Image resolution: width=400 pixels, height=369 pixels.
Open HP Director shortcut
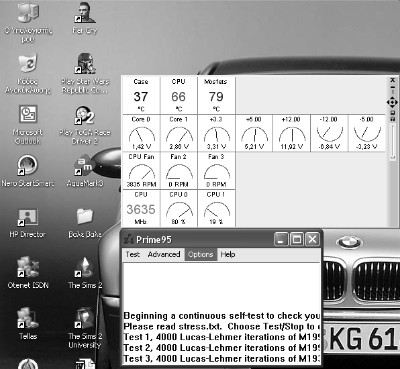pyautogui.click(x=28, y=223)
